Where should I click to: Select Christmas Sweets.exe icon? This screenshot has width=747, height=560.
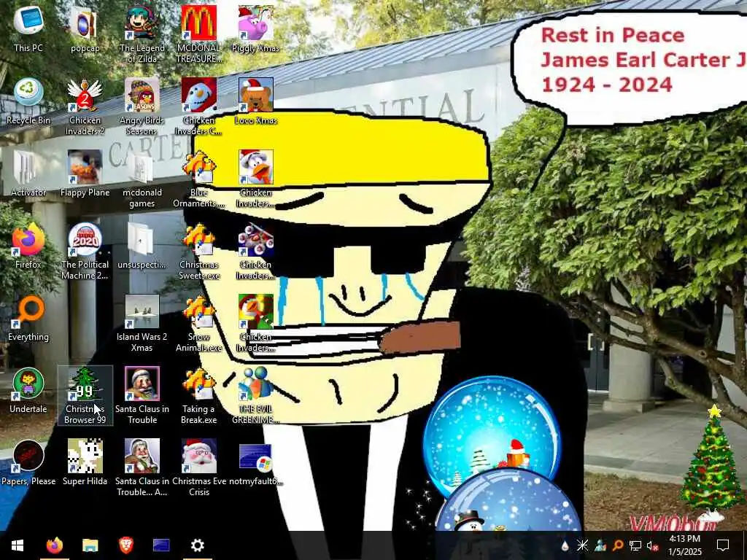click(x=198, y=252)
